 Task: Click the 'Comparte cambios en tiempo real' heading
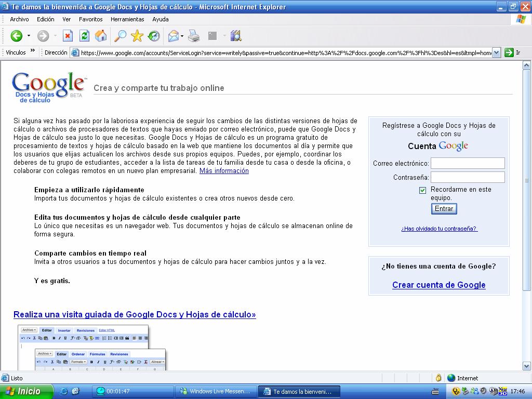[x=90, y=253]
